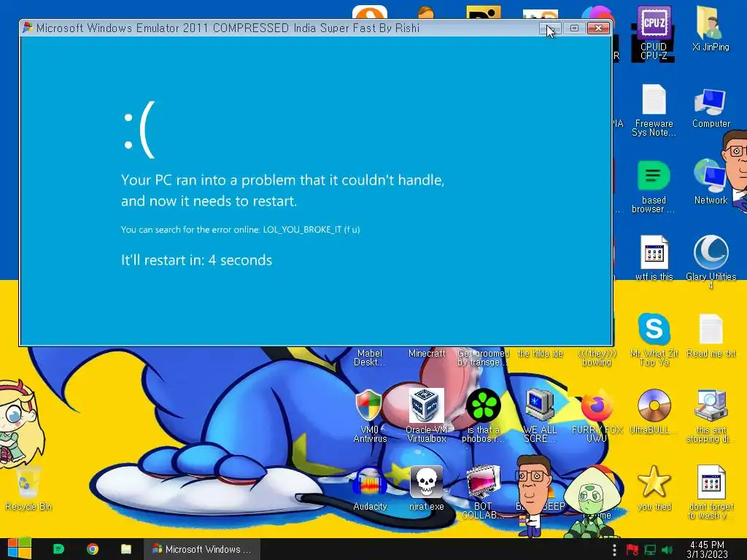747x560 pixels.
Task: Select the 'Mabel Deskt...' desktop label
Action: coord(370,357)
